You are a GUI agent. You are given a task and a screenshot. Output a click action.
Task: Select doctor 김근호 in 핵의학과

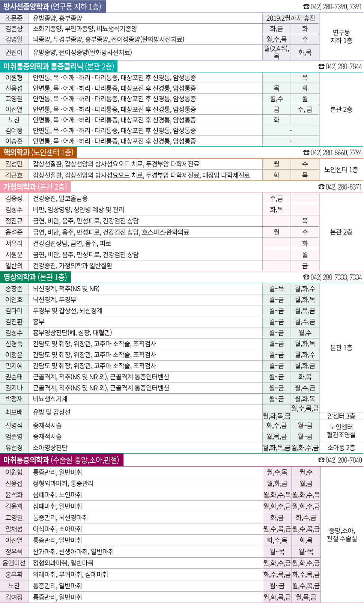(x=14, y=175)
